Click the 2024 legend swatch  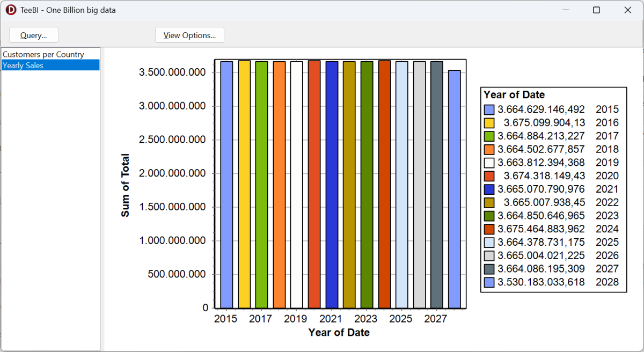(489, 229)
